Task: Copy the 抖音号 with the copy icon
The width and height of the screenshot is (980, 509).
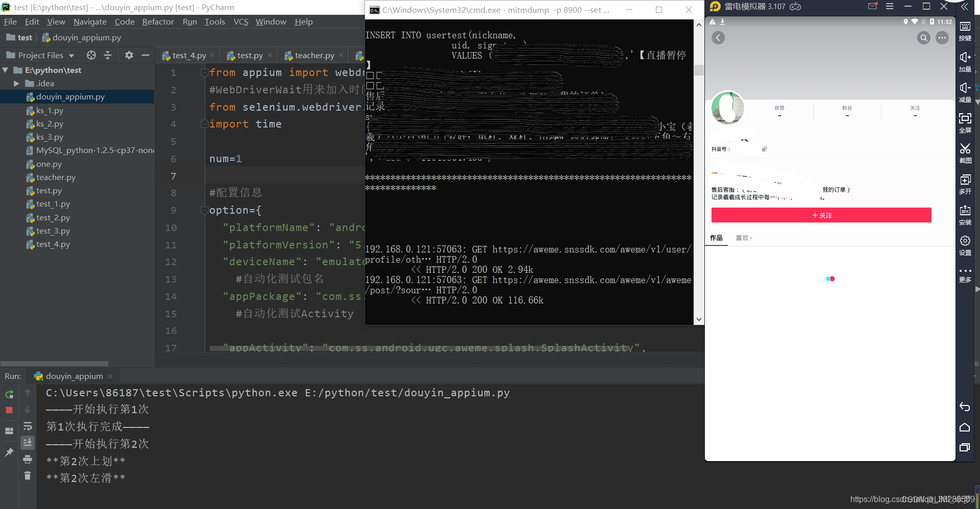Action: pyautogui.click(x=764, y=149)
